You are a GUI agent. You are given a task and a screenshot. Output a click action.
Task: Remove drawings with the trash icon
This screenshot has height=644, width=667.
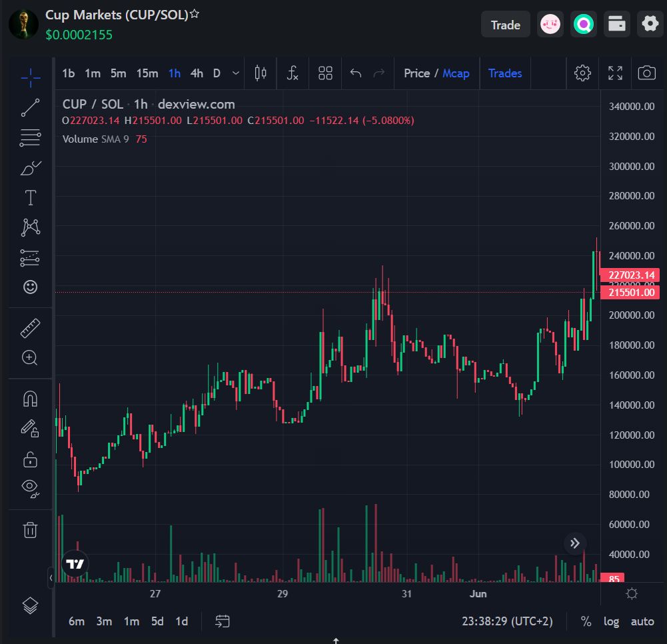31,530
